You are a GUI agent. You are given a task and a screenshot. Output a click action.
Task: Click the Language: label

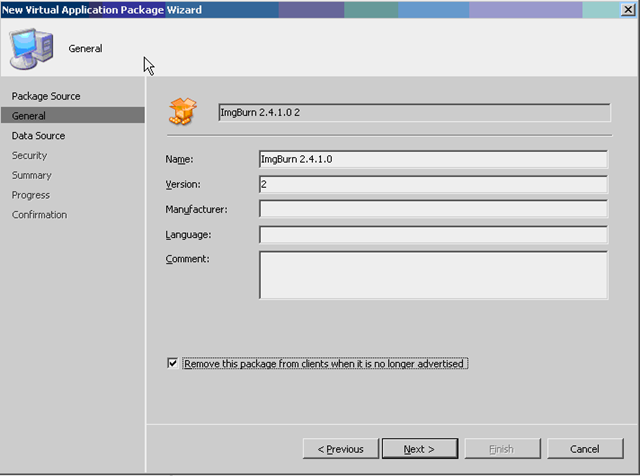(188, 235)
